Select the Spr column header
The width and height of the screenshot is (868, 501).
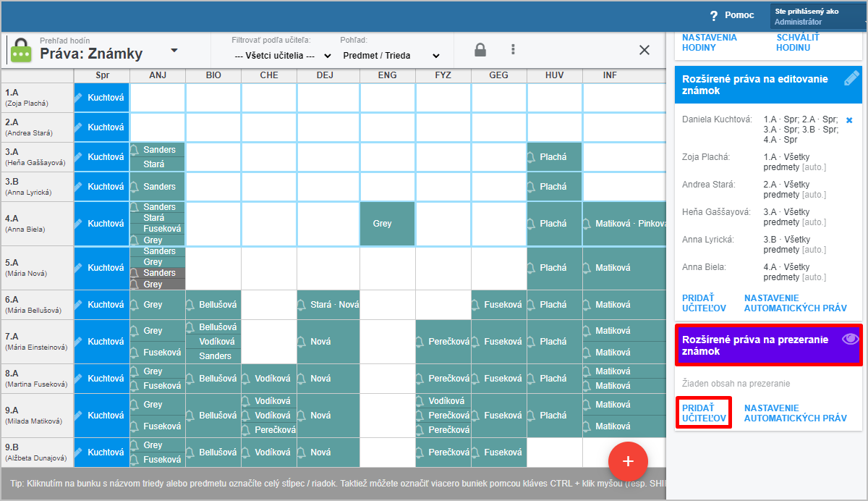pyautogui.click(x=102, y=75)
